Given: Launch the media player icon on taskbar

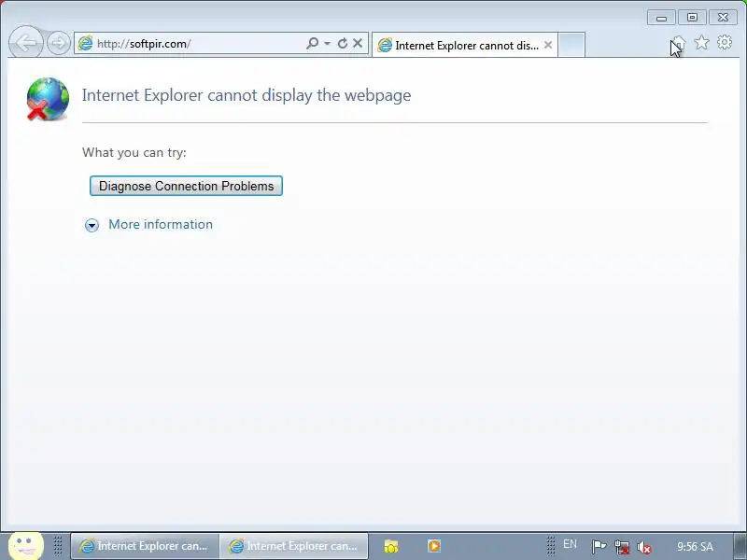Looking at the screenshot, I should point(434,546).
